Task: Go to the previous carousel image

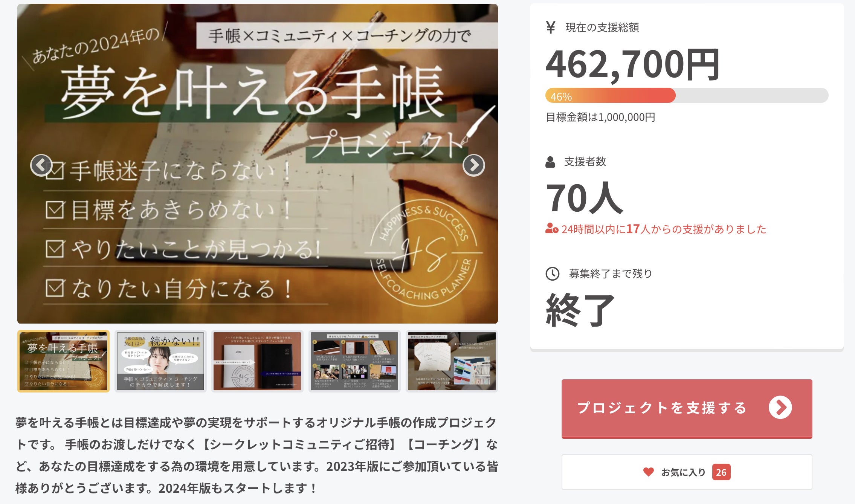Action: (x=41, y=165)
